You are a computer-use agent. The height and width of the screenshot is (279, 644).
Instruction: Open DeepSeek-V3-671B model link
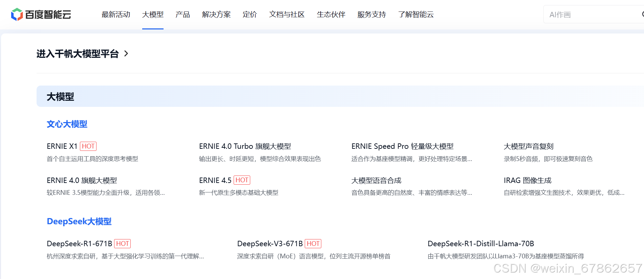[270, 243]
